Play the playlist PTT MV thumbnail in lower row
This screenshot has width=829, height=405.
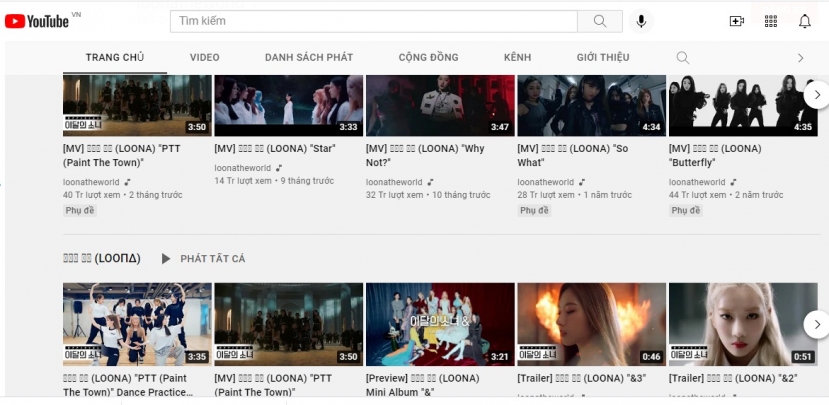pos(289,324)
